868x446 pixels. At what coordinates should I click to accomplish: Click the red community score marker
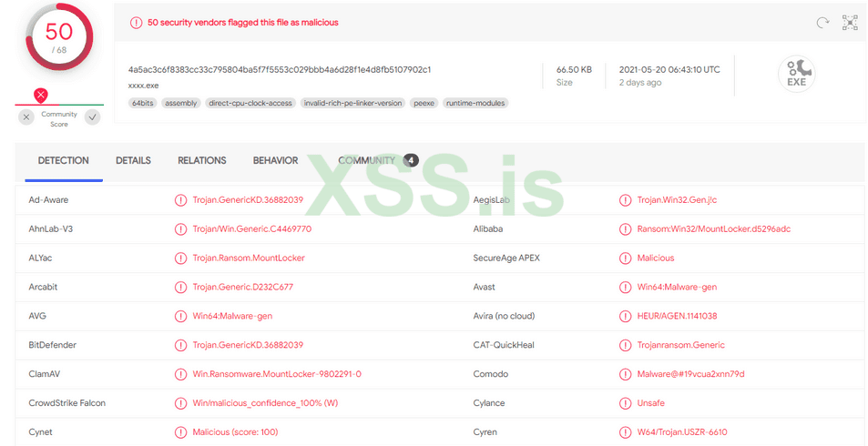point(41,96)
